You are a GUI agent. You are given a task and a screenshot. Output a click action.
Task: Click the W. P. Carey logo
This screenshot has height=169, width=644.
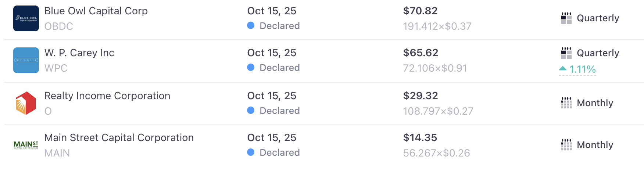26,60
